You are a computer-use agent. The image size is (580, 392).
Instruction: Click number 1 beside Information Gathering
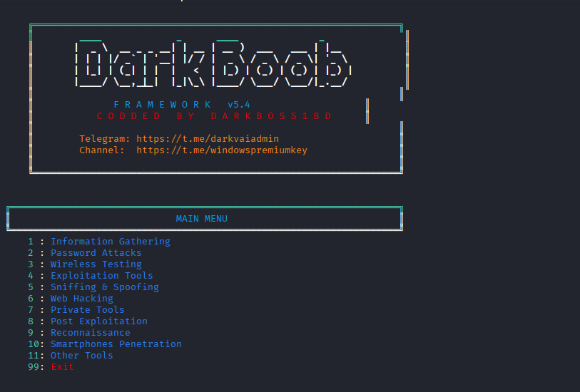click(x=31, y=242)
